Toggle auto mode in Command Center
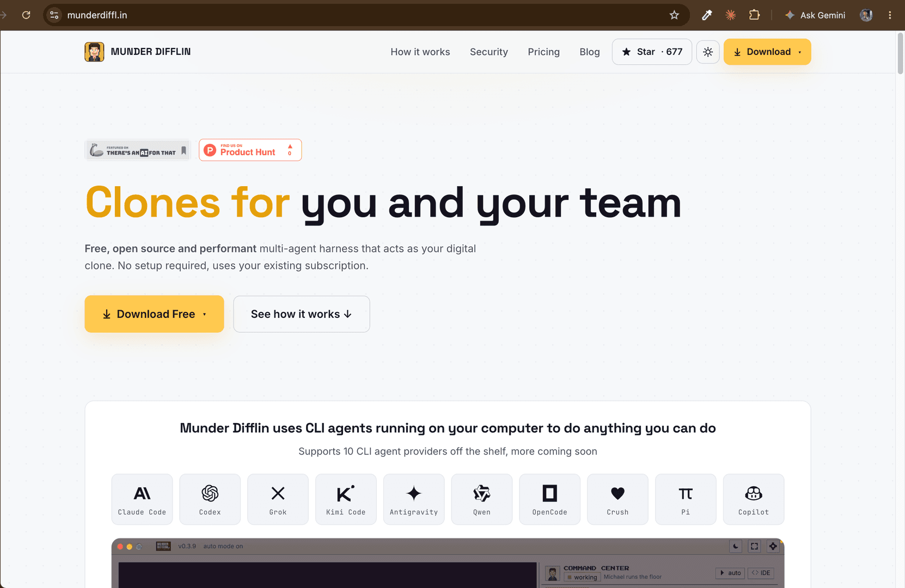 point(730,573)
